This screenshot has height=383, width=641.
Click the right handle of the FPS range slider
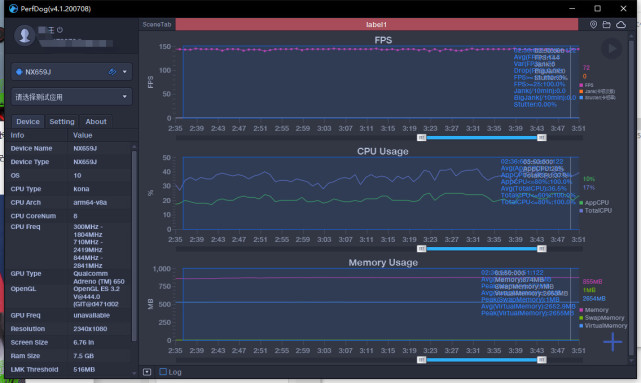pos(542,138)
